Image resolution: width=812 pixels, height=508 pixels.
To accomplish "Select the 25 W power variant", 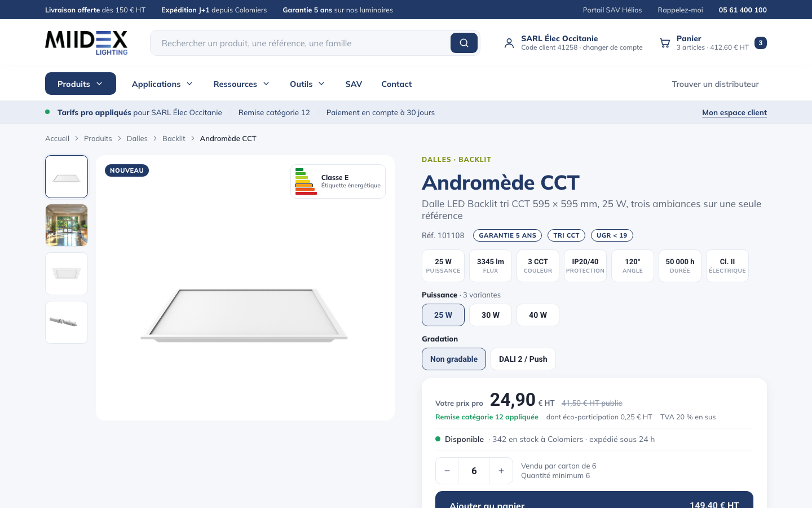I will (443, 315).
